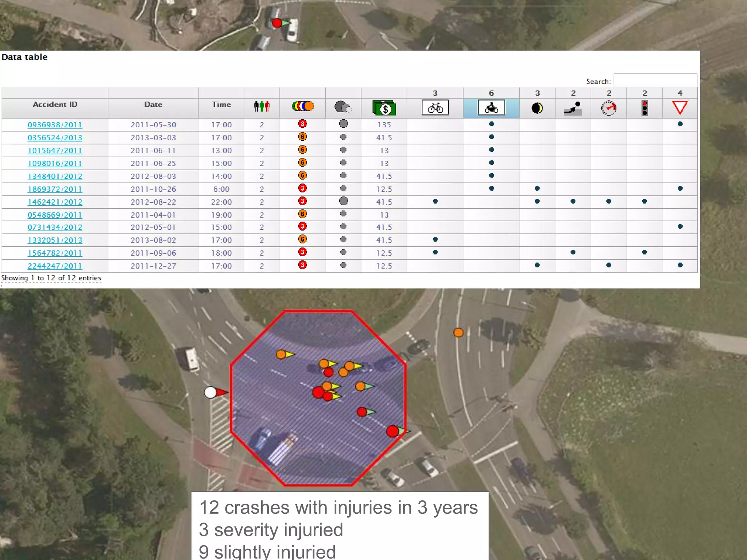Click the dollar money column icon
747x560 pixels.
[384, 108]
